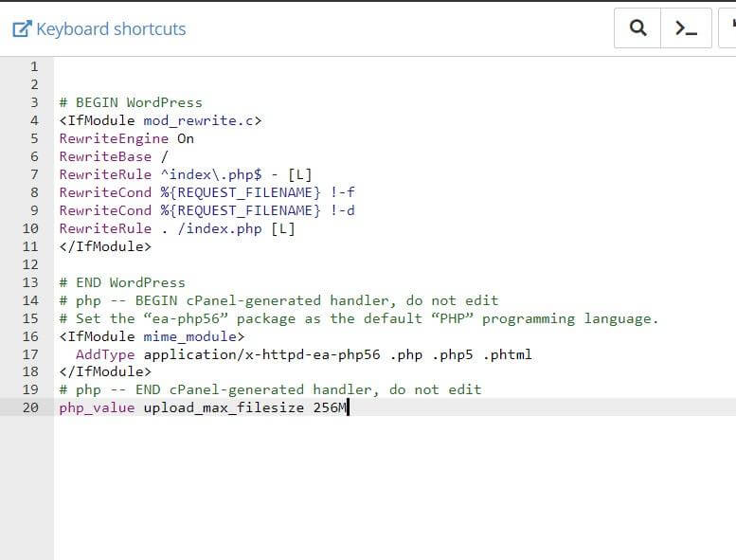Screen dimensions: 736x560
Task: Click empty line 12 number in gutter
Action: [30, 264]
